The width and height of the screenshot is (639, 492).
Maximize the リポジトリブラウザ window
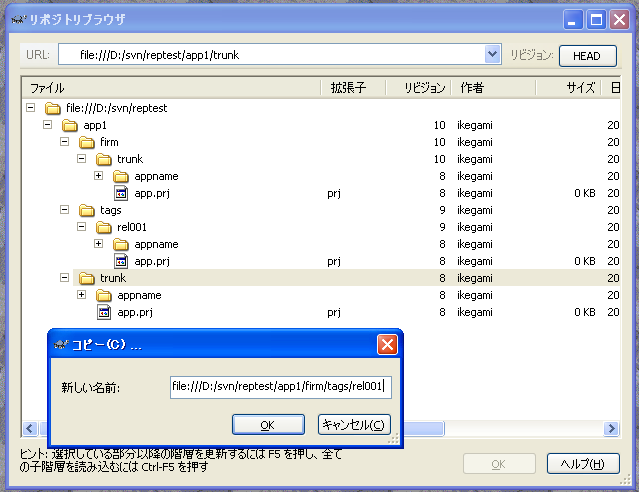596,20
